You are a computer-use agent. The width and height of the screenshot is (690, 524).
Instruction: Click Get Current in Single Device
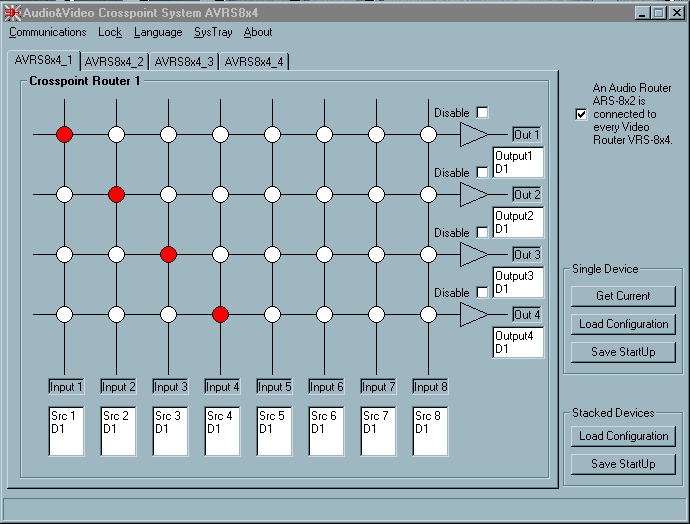[623, 296]
